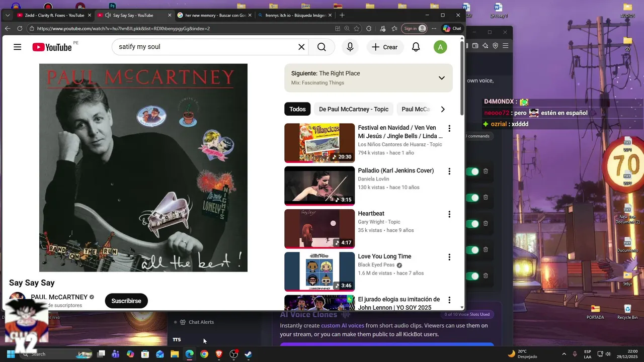The height and width of the screenshot is (362, 644).
Task: Open Copilot Chat in the browser
Action: pyautogui.click(x=452, y=29)
